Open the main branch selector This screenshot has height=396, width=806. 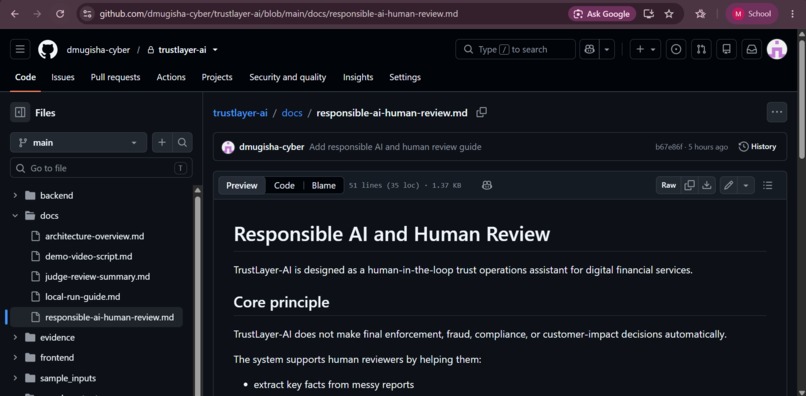pyautogui.click(x=79, y=142)
